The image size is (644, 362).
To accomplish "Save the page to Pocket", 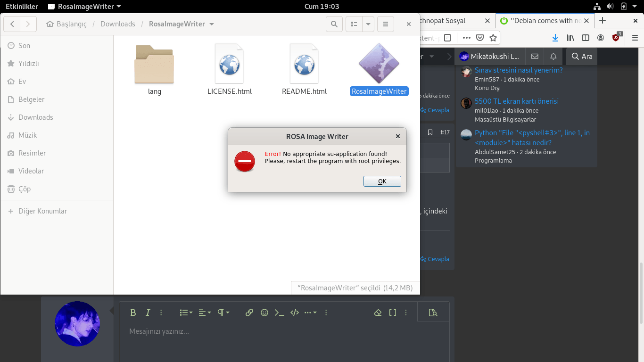I will 480,38.
